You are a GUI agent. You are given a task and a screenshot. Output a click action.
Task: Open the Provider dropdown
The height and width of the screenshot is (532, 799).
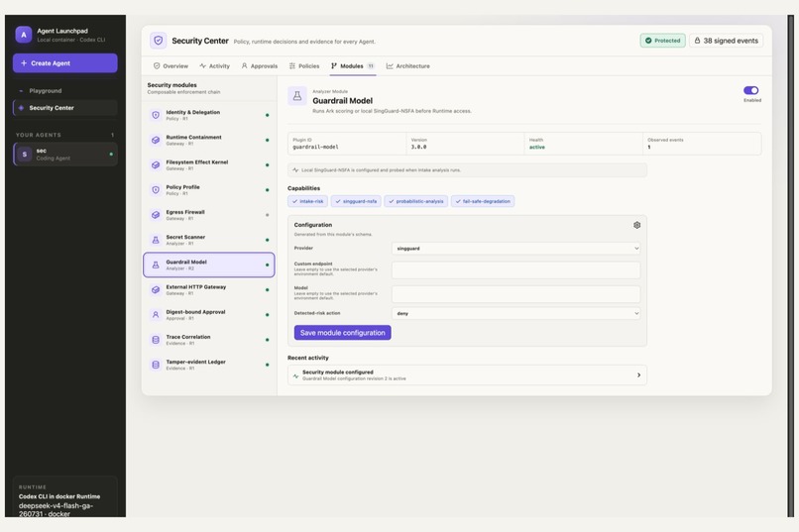pos(515,249)
